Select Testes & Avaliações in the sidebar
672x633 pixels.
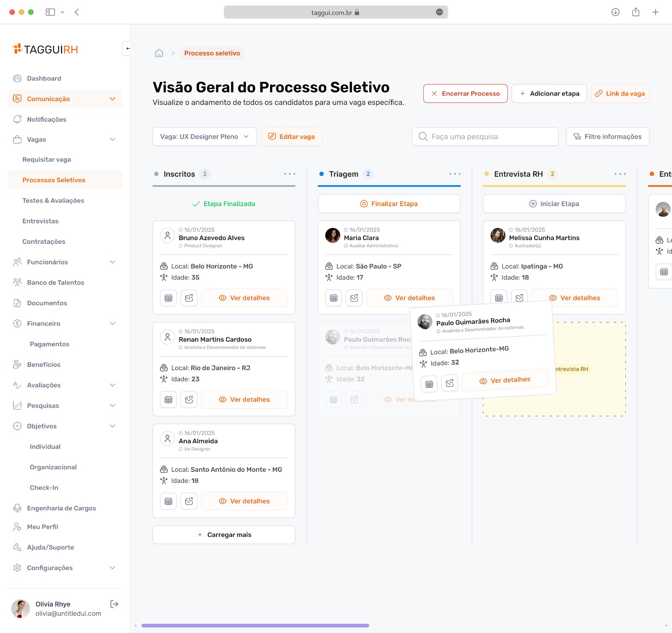[52, 200]
